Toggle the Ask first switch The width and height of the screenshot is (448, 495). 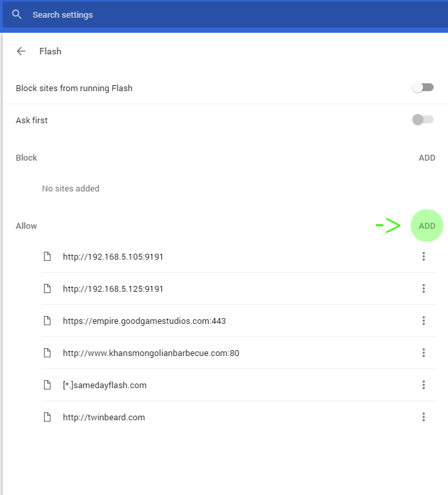point(422,119)
